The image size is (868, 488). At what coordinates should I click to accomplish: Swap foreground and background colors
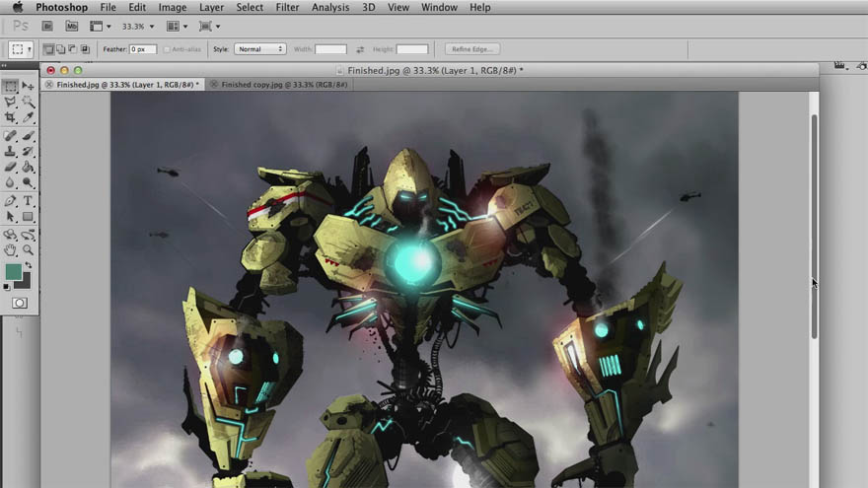[x=29, y=265]
